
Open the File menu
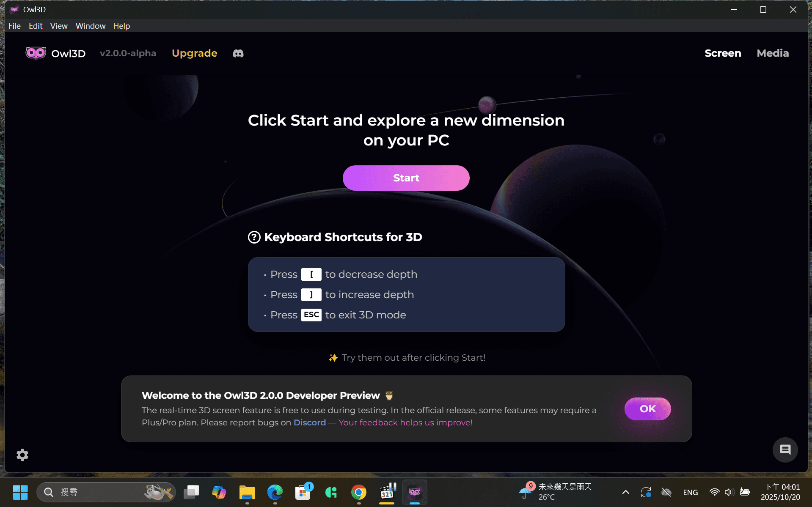click(x=14, y=26)
